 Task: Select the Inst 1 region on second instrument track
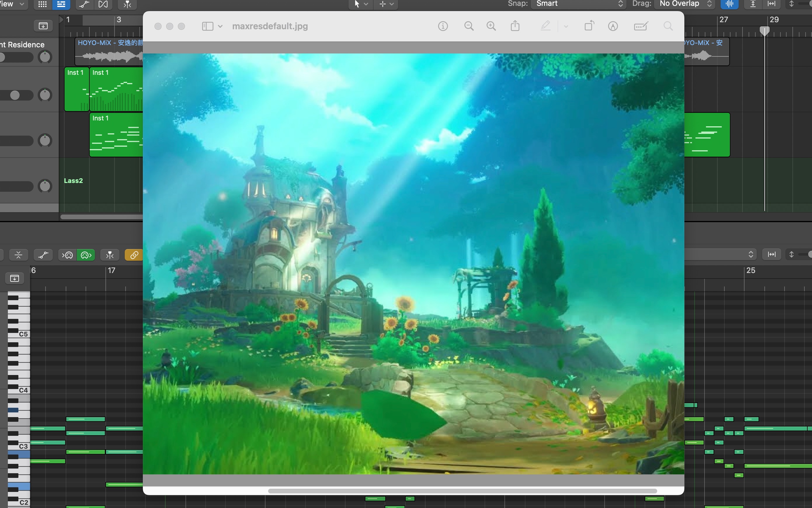116,135
